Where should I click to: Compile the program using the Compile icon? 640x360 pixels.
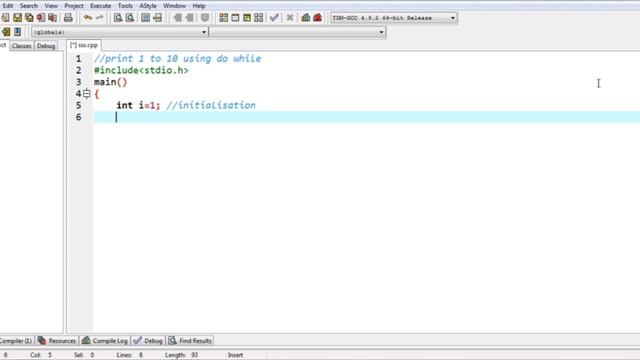coord(223,18)
